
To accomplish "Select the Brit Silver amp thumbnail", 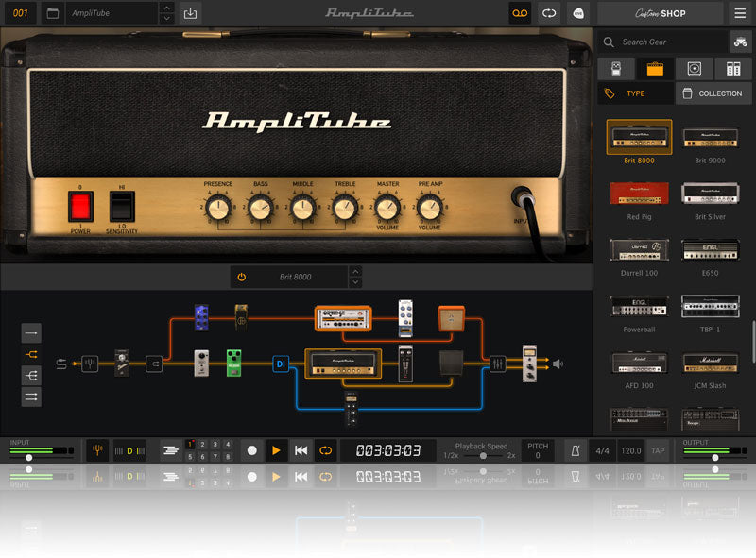I will (x=711, y=194).
